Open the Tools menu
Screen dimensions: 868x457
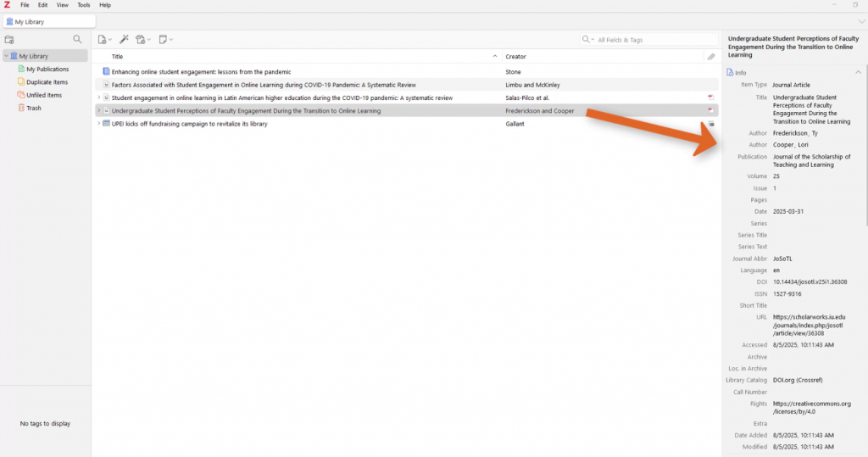tap(84, 5)
